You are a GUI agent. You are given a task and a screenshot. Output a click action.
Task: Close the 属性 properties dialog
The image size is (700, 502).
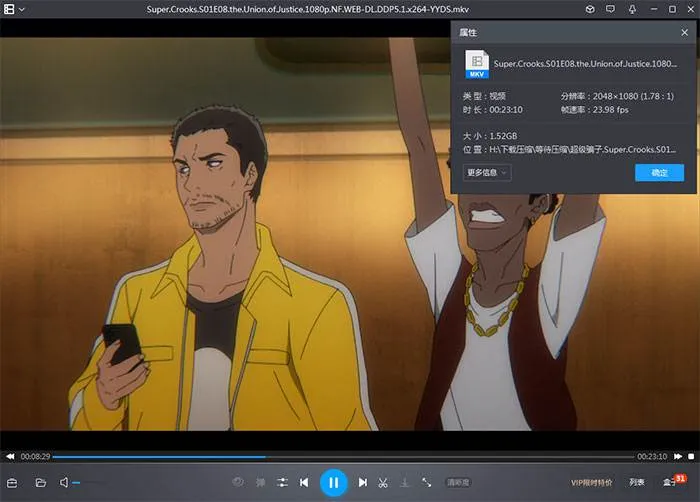pyautogui.click(x=684, y=32)
